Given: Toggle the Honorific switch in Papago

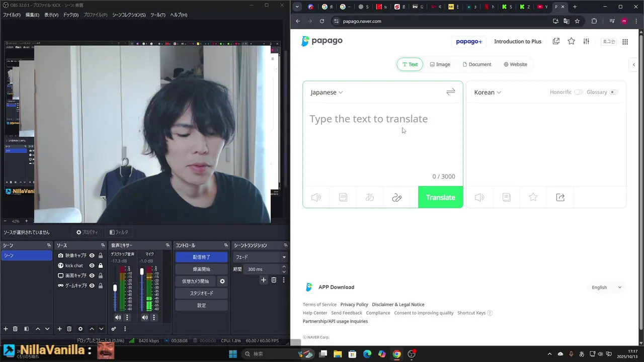Looking at the screenshot, I should tap(578, 92).
